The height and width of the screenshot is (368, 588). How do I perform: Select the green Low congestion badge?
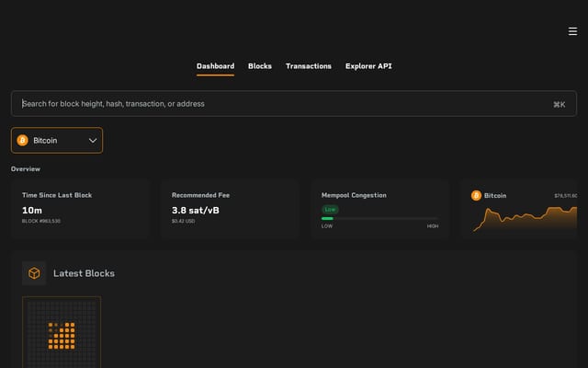click(330, 210)
